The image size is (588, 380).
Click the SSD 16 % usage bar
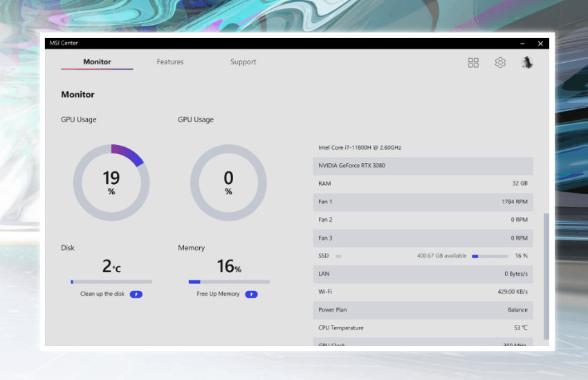(490, 256)
